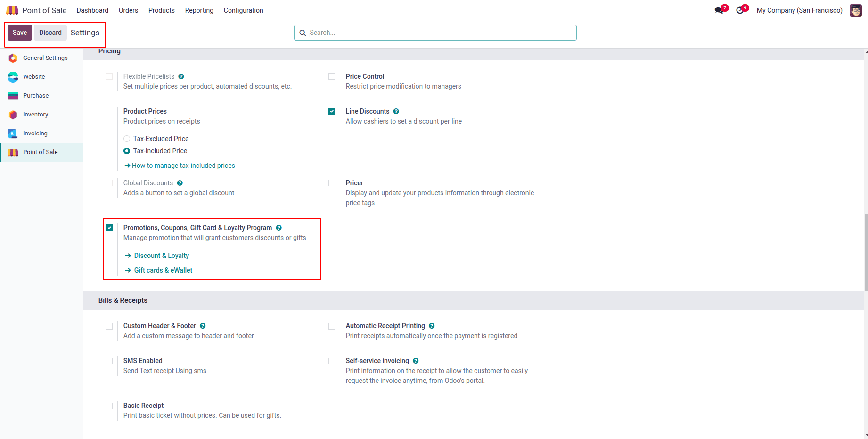Open help icon next to Custom Header & Footer
The width and height of the screenshot is (868, 439).
pos(203,326)
